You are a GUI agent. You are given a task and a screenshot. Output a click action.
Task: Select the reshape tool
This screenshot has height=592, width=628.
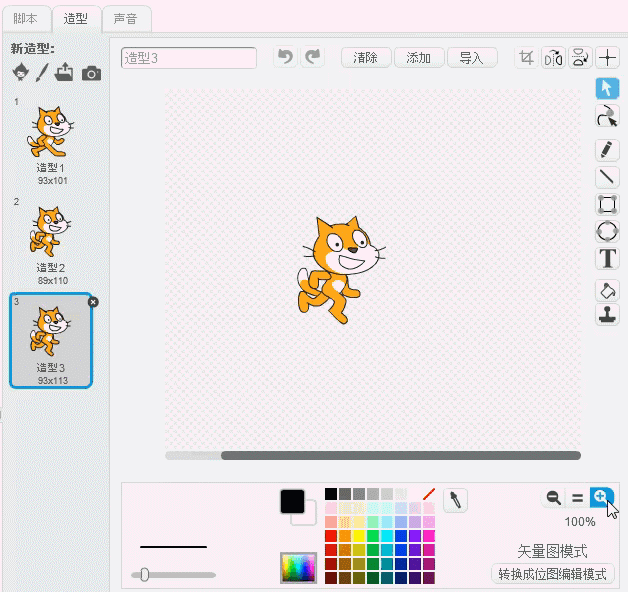click(607, 116)
